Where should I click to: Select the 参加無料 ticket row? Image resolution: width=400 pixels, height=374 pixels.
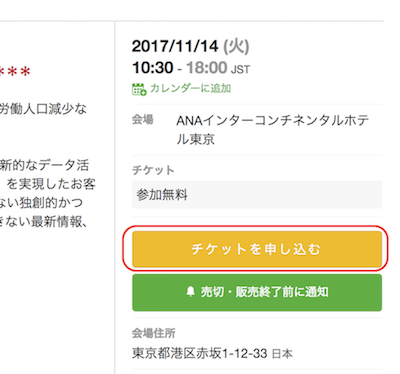click(257, 195)
